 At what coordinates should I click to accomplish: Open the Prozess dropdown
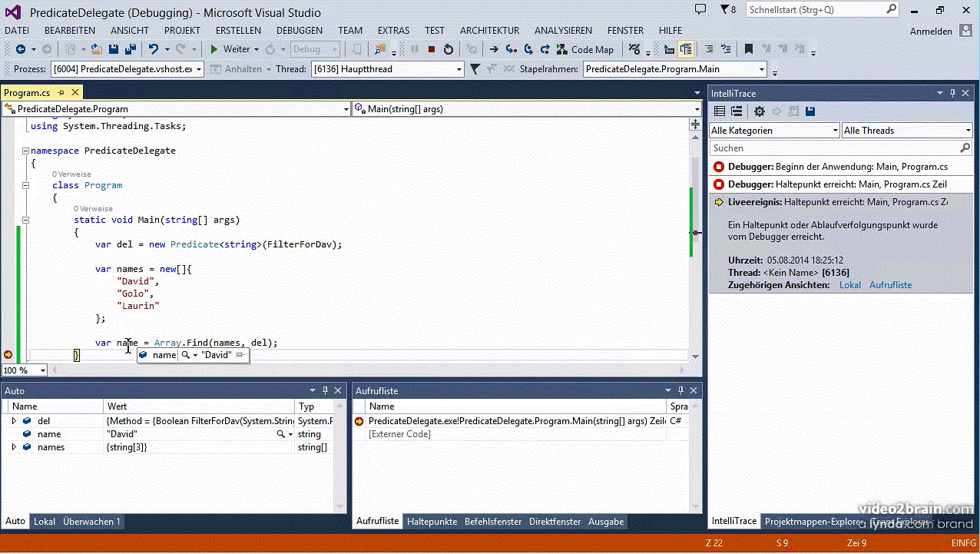pyautogui.click(x=127, y=69)
